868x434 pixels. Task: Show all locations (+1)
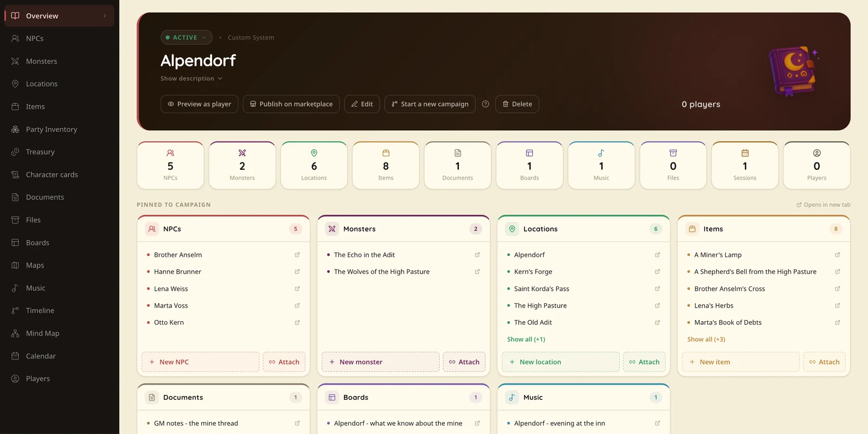tap(526, 339)
